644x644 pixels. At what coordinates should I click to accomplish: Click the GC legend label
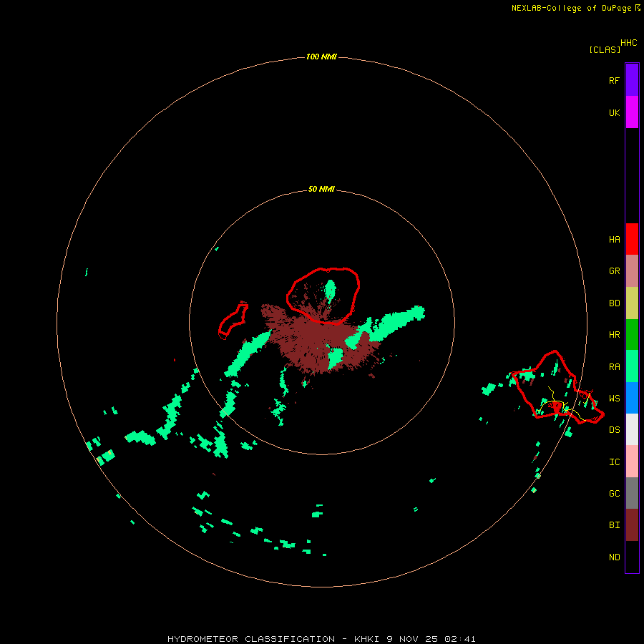click(x=614, y=494)
